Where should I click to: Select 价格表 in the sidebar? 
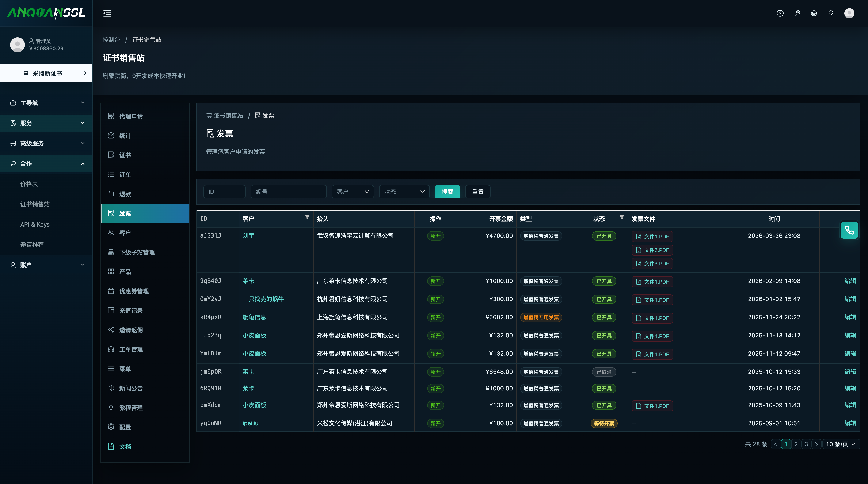pos(46,184)
